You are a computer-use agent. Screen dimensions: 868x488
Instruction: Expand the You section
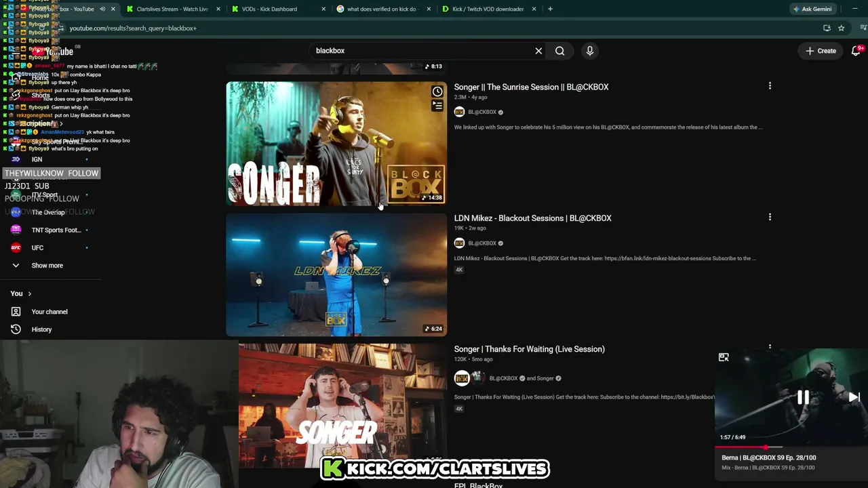click(21, 293)
